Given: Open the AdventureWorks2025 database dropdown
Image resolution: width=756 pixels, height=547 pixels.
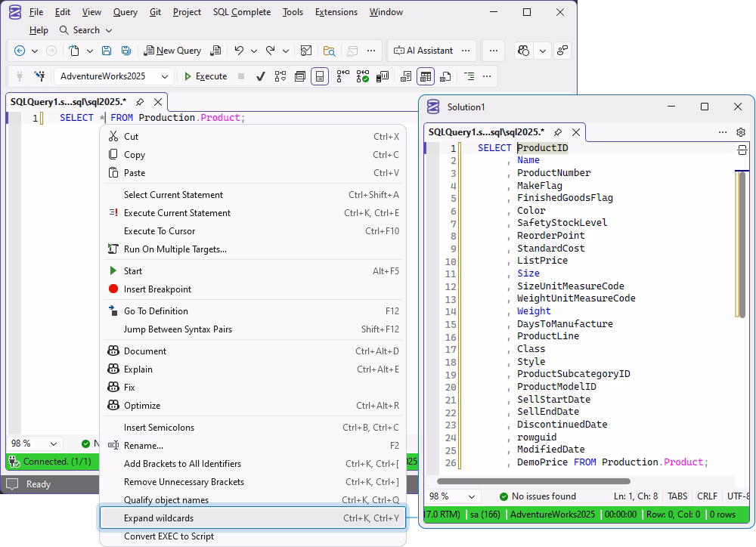Looking at the screenshot, I should click(114, 76).
